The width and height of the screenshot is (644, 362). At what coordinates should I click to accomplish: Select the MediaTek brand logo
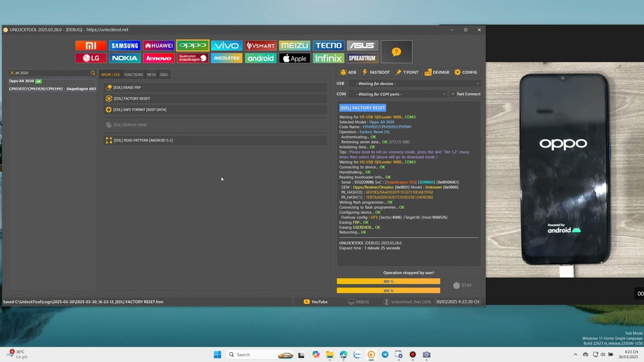click(x=226, y=58)
